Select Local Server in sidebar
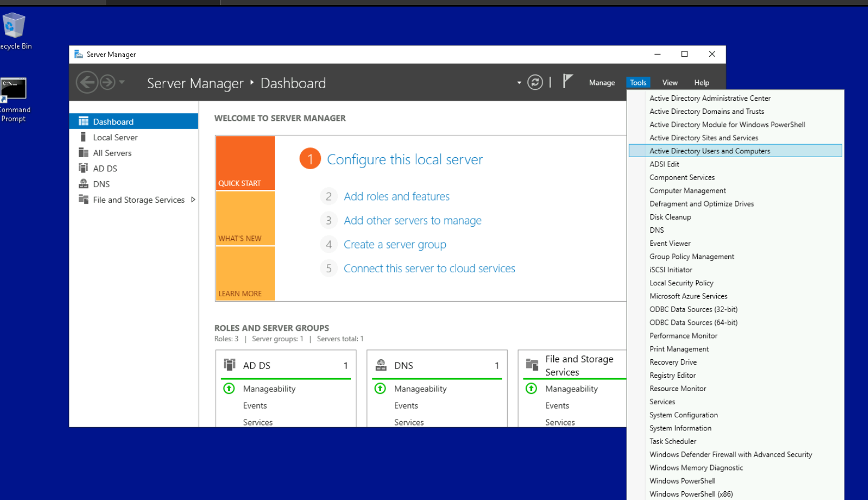 click(x=134, y=137)
